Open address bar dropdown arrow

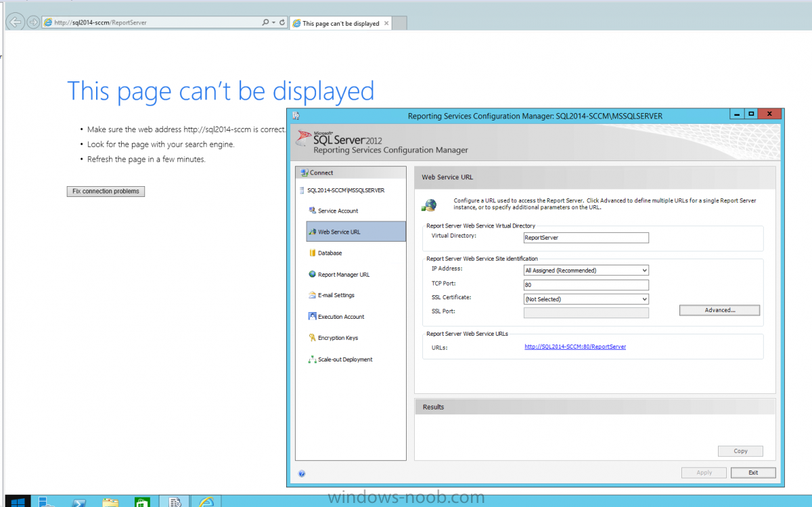click(273, 22)
